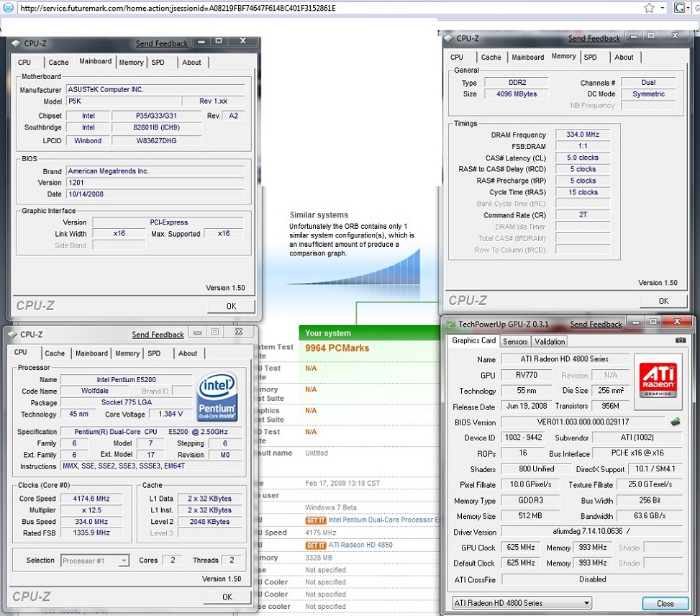The width and height of the screenshot is (700, 616).
Task: Click the Multiplier value x 12.5
Action: coord(91,510)
